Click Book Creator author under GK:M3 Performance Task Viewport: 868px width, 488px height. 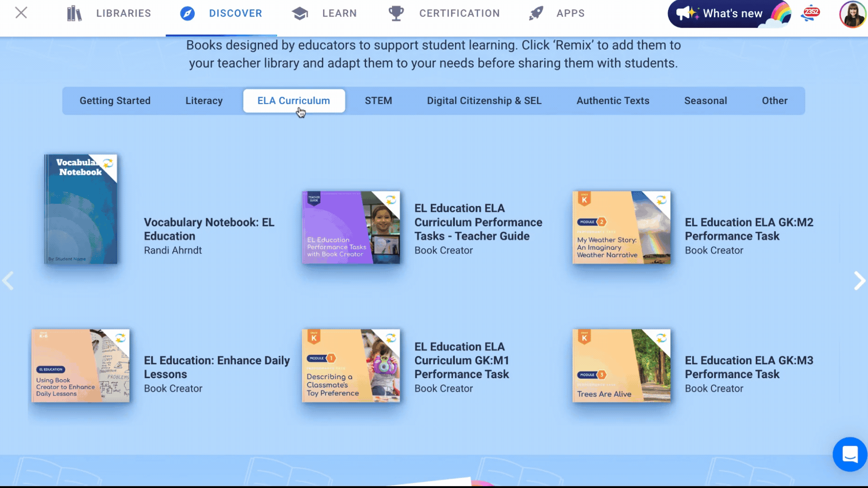714,389
